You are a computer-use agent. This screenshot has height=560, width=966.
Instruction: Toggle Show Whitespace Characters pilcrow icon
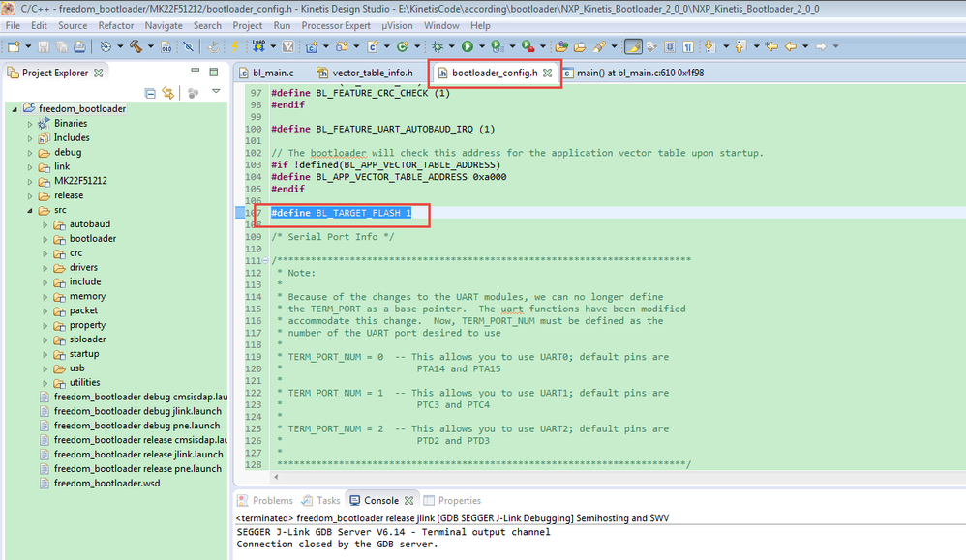688,46
